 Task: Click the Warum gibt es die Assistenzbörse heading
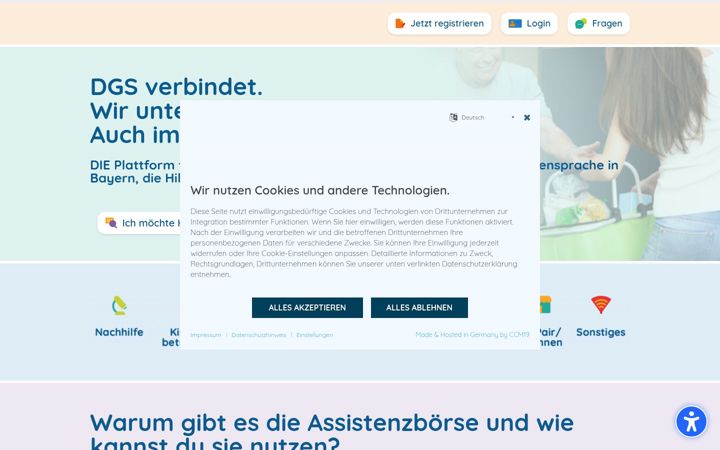point(332,433)
